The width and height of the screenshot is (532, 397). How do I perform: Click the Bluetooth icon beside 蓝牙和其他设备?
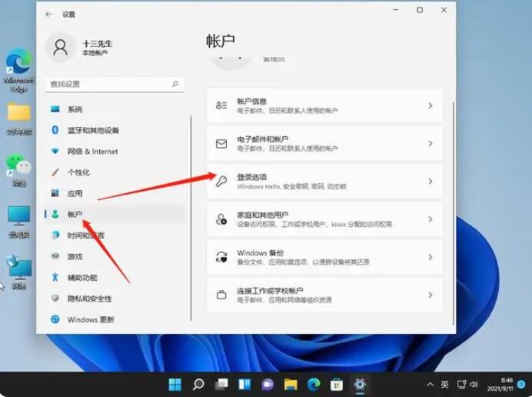point(55,130)
